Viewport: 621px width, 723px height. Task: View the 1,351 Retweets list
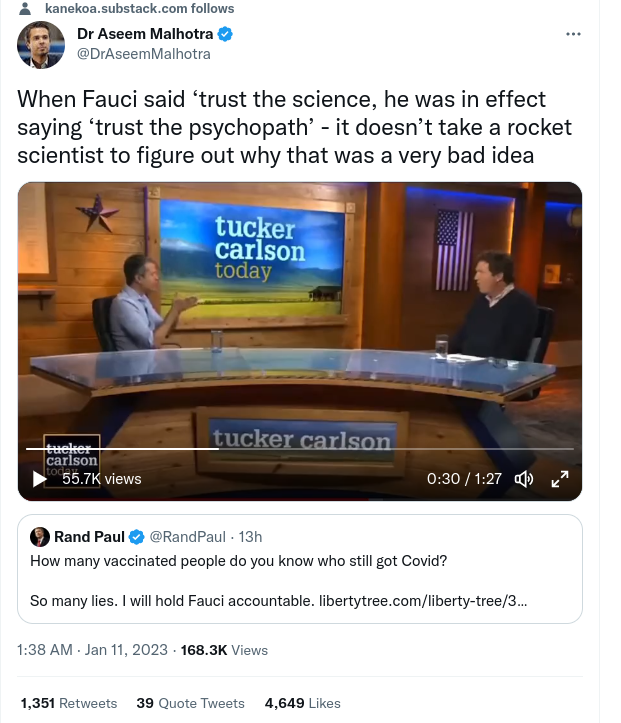pos(69,703)
